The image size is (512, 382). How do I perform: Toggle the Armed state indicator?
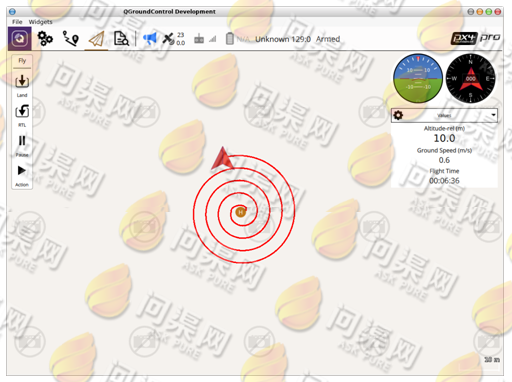[x=328, y=39]
